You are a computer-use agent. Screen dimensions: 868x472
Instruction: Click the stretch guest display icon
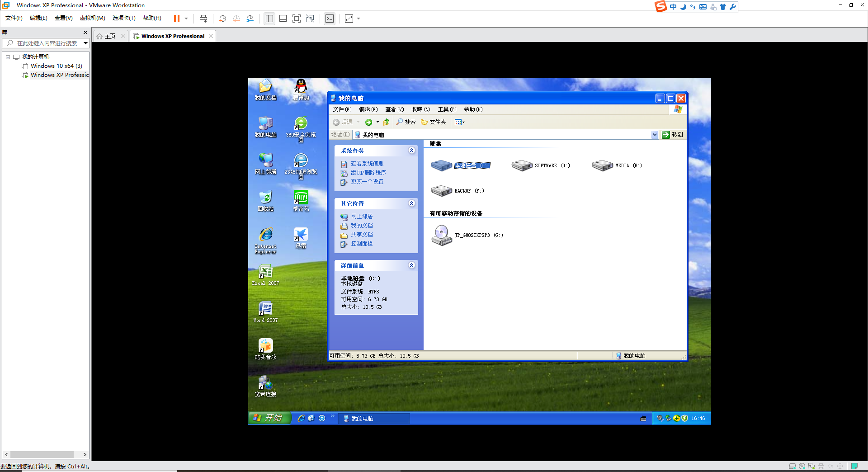pos(349,19)
